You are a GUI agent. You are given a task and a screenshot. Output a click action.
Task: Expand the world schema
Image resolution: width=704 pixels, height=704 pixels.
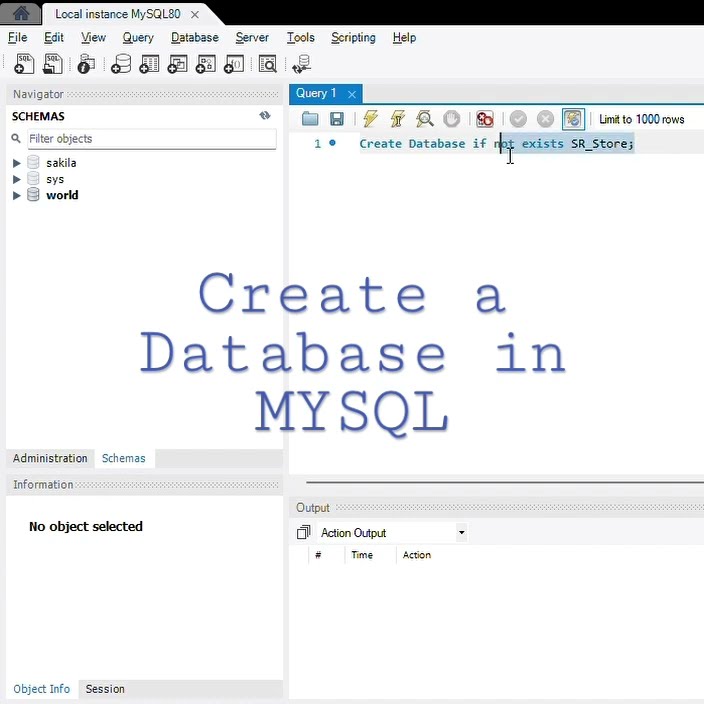coord(17,195)
